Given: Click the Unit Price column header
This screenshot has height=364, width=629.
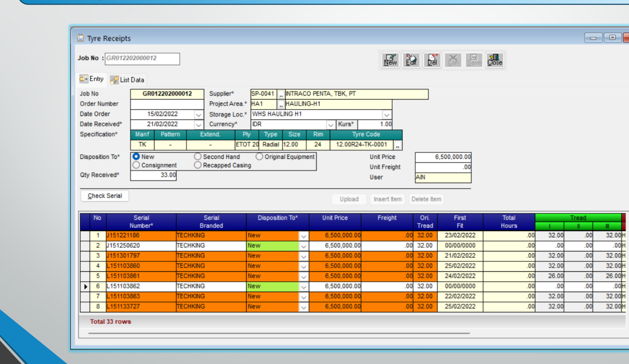Looking at the screenshot, I should [x=335, y=222].
